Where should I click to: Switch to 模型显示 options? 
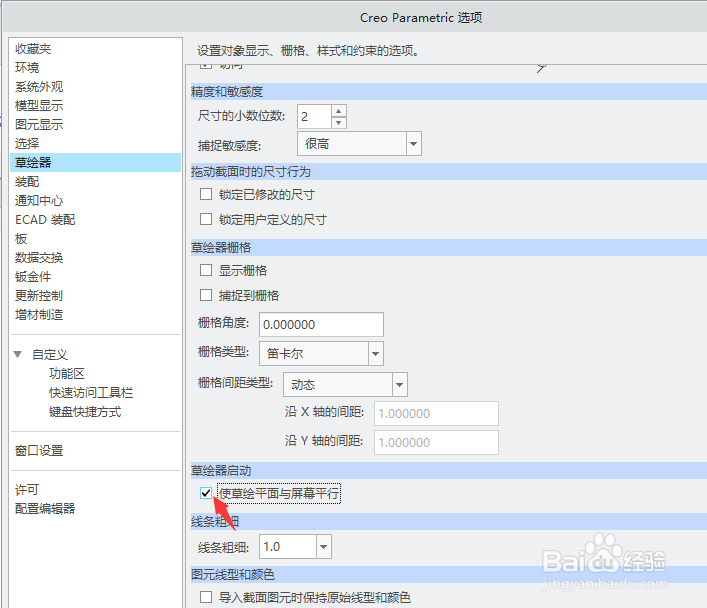(x=39, y=106)
